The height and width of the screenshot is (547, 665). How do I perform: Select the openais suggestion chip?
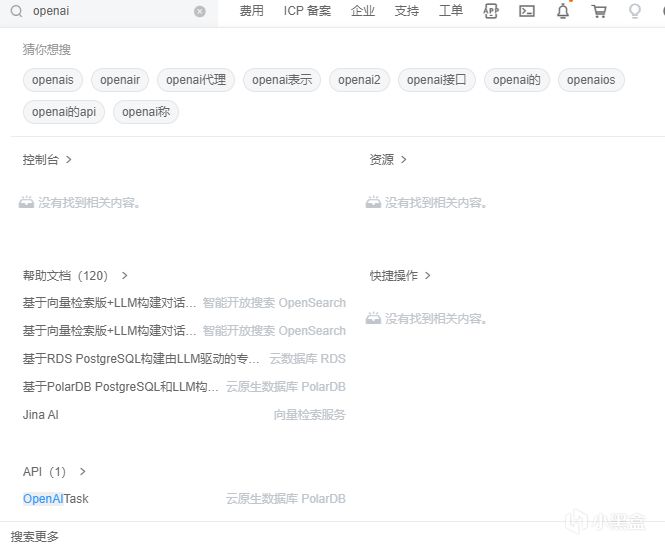(x=53, y=80)
